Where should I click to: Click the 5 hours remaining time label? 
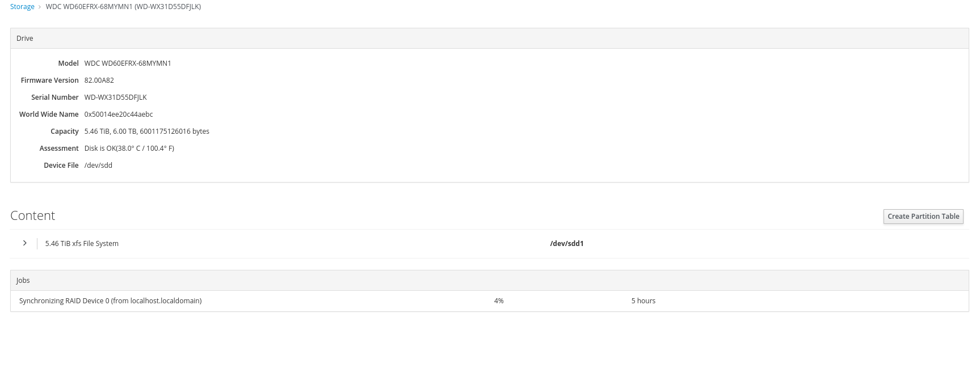pos(643,300)
